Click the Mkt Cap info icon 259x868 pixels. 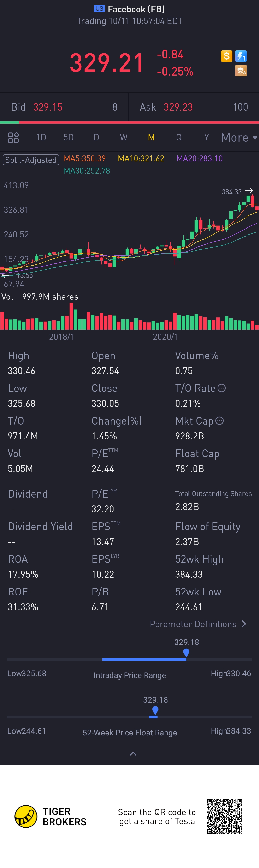point(219,421)
